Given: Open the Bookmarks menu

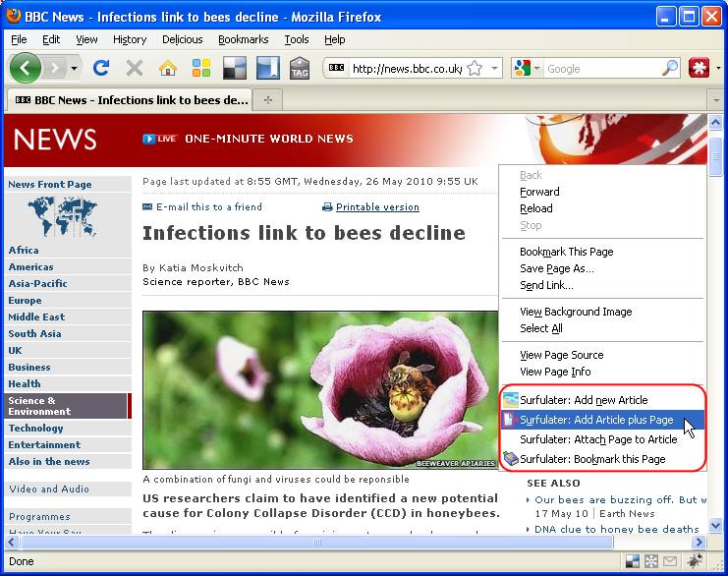Looking at the screenshot, I should pyautogui.click(x=244, y=39).
